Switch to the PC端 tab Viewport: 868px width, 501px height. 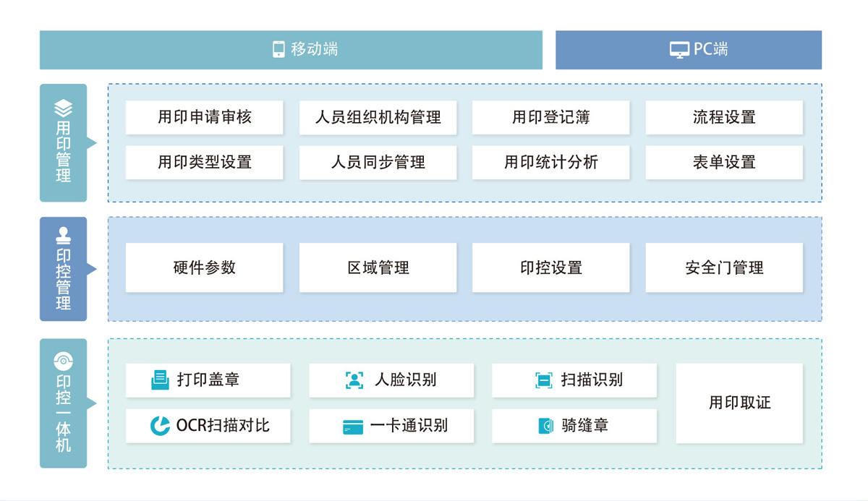click(x=688, y=50)
